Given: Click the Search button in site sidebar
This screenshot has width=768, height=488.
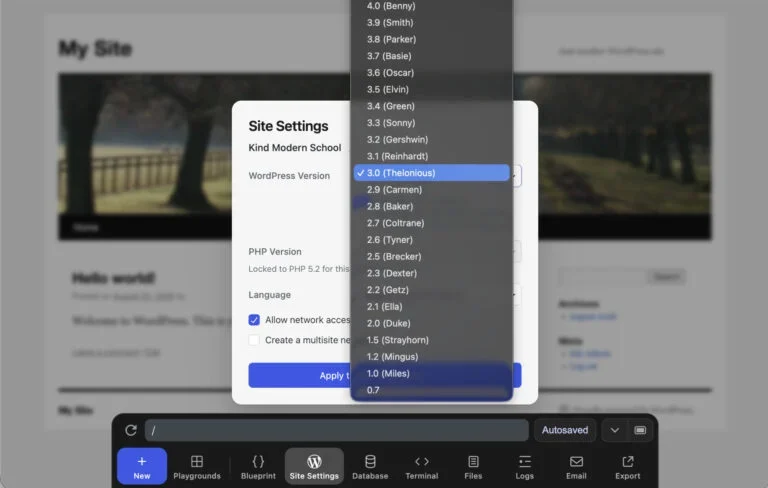Looking at the screenshot, I should pyautogui.click(x=667, y=276).
